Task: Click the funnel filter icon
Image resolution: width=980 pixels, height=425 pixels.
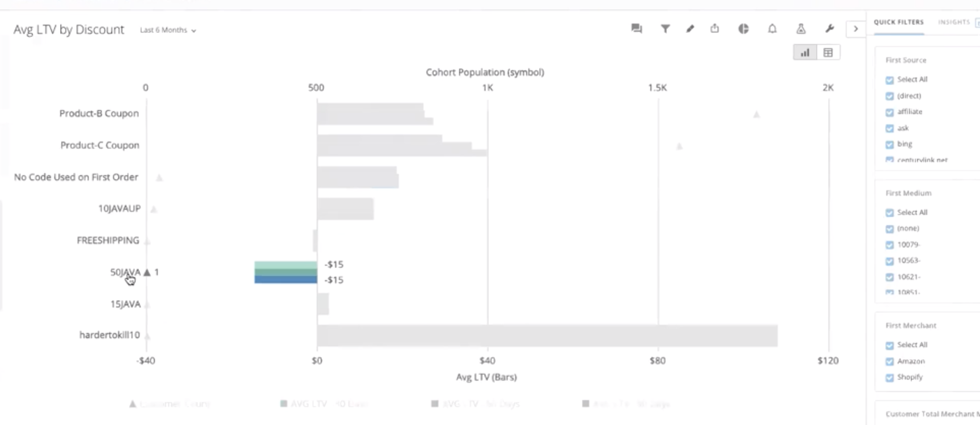Action: (x=665, y=29)
